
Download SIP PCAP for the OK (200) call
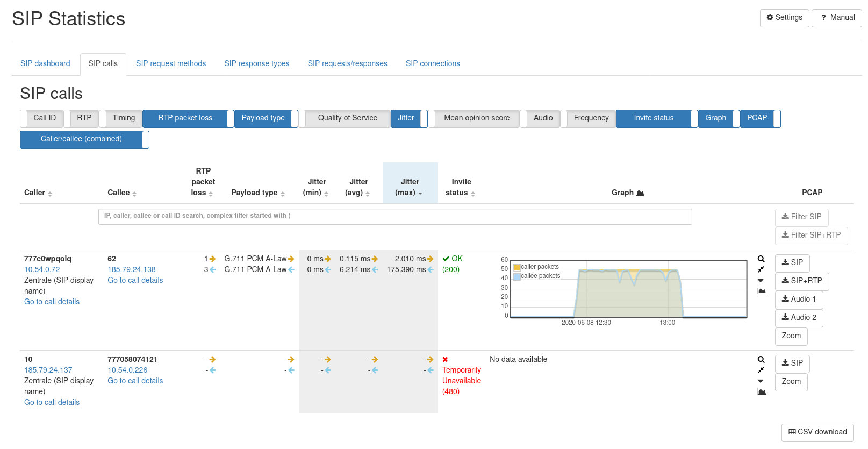(x=792, y=263)
